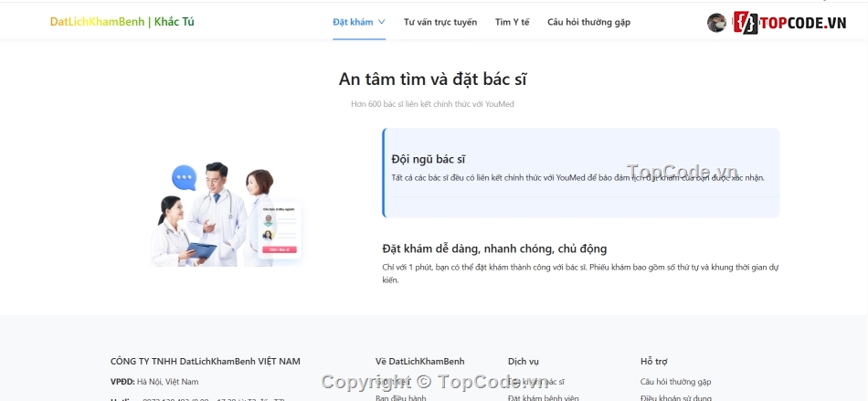Viewport: 868px width, 401px height.
Task: Go to Tư vấn trực tuyến
Action: (x=440, y=22)
